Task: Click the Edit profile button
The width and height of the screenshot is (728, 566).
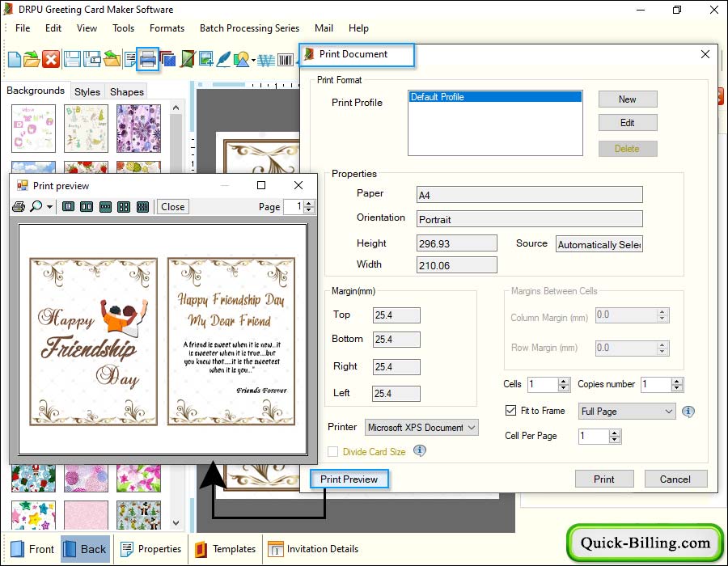Action: [x=627, y=123]
